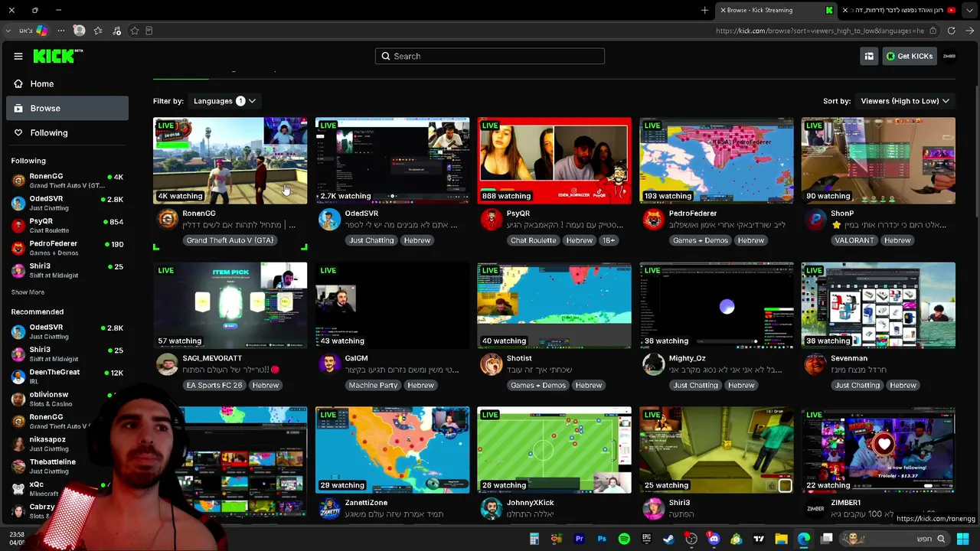The height and width of the screenshot is (551, 980).
Task: Launch Steam from the taskbar
Action: coord(668,539)
